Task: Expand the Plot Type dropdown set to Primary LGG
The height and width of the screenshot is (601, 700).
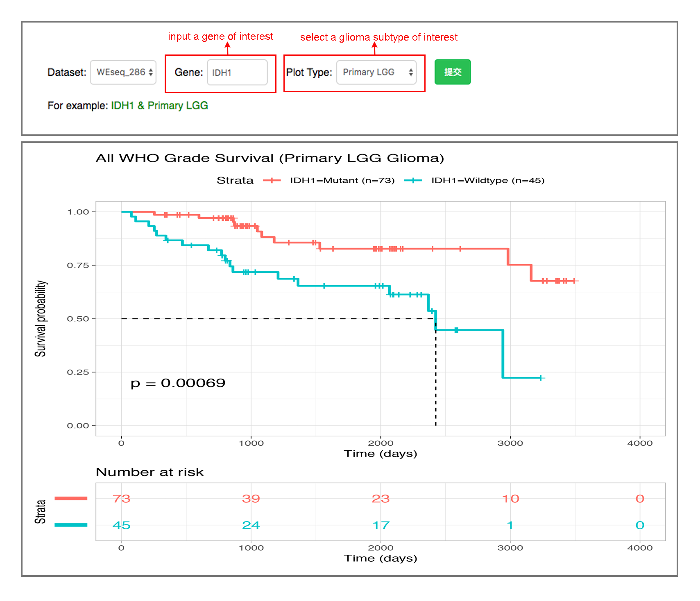Action: [376, 73]
